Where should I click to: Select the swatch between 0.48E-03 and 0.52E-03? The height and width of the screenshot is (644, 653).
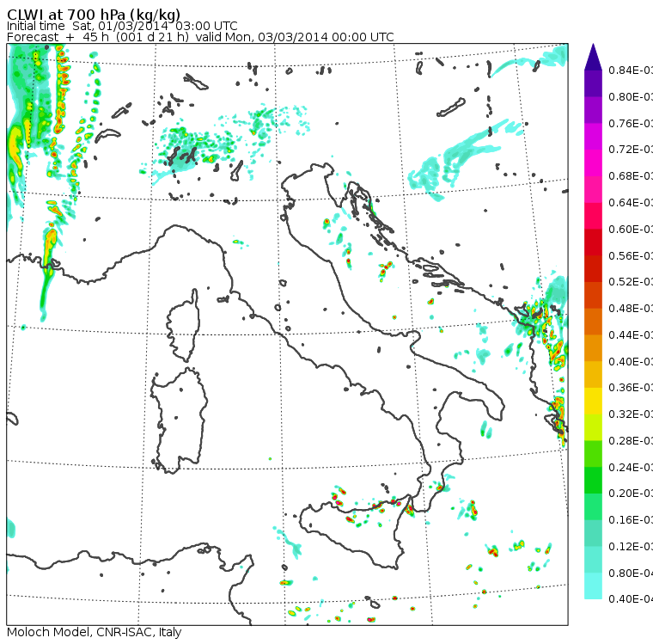pos(594,295)
